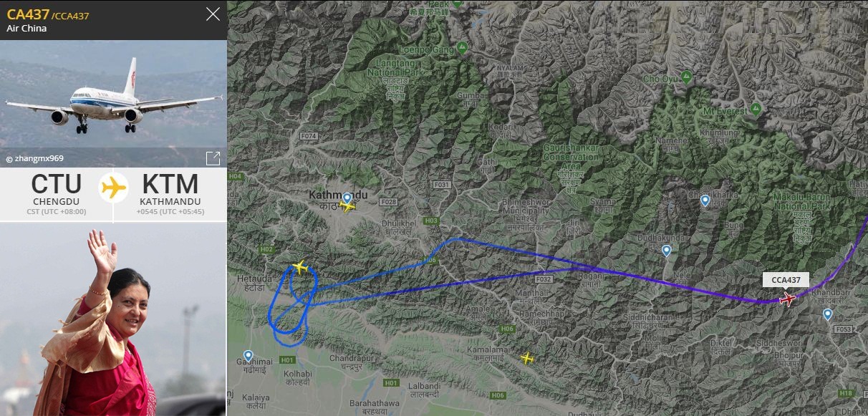Select the yellow aircraft near Hetauda
Image resolution: width=868 pixels, height=416 pixels.
pos(300,267)
